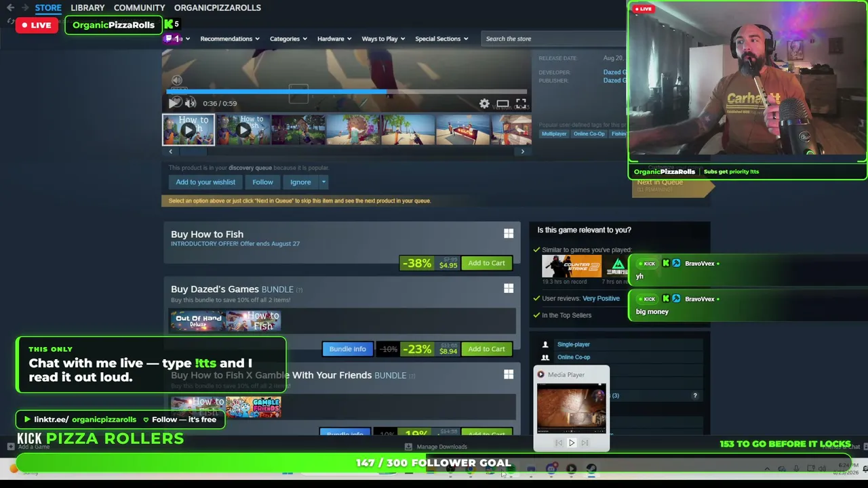Click the Windows icon beside Dazed's Games bundle
This screenshot has height=488, width=868.
coord(509,289)
